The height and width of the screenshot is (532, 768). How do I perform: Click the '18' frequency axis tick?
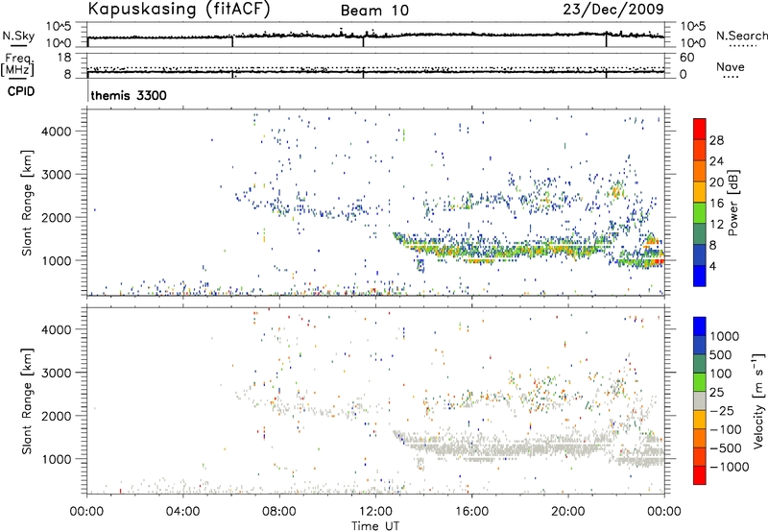64,57
